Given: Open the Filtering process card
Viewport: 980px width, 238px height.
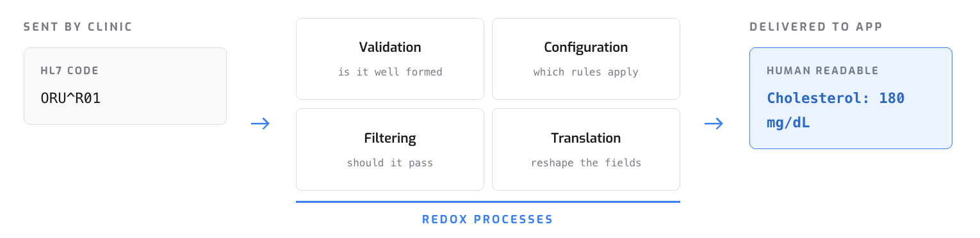Looking at the screenshot, I should [x=390, y=150].
